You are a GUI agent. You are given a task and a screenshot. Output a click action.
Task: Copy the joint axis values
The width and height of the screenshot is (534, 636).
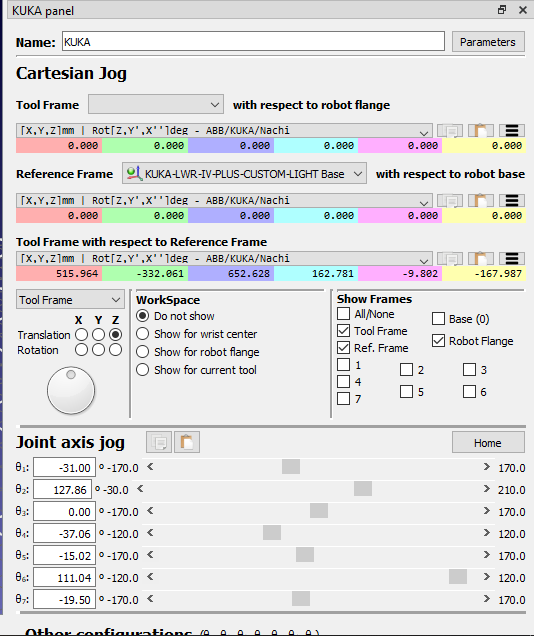tap(159, 442)
